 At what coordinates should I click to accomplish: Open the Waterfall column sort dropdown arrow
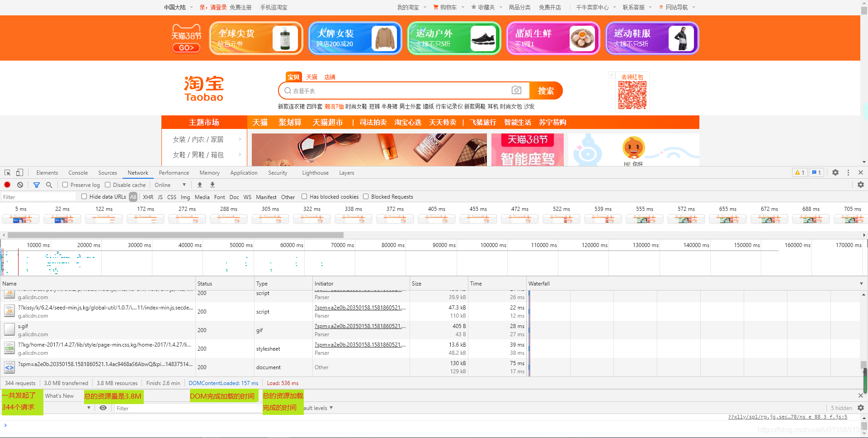pos(861,284)
